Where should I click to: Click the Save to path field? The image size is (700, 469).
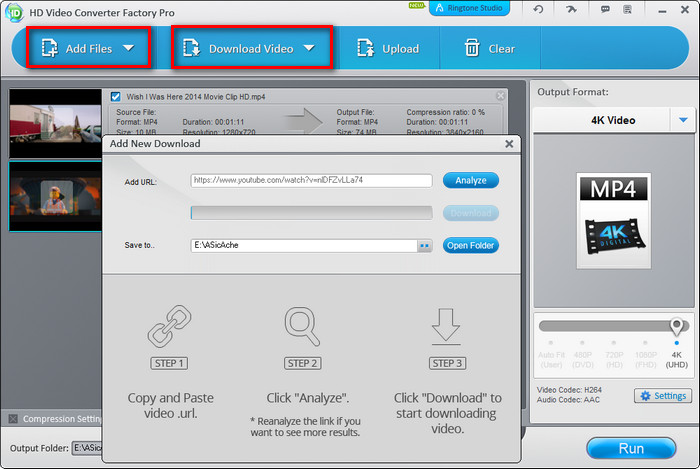point(304,245)
